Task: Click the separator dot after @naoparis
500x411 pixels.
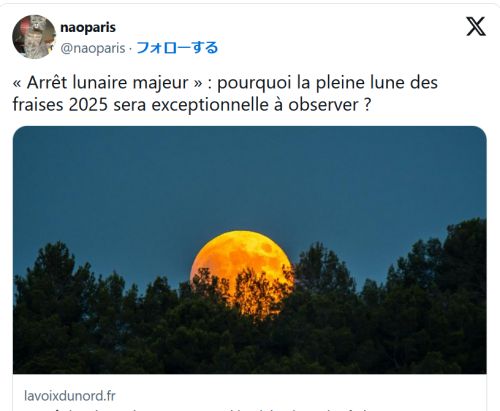Action: [x=130, y=49]
